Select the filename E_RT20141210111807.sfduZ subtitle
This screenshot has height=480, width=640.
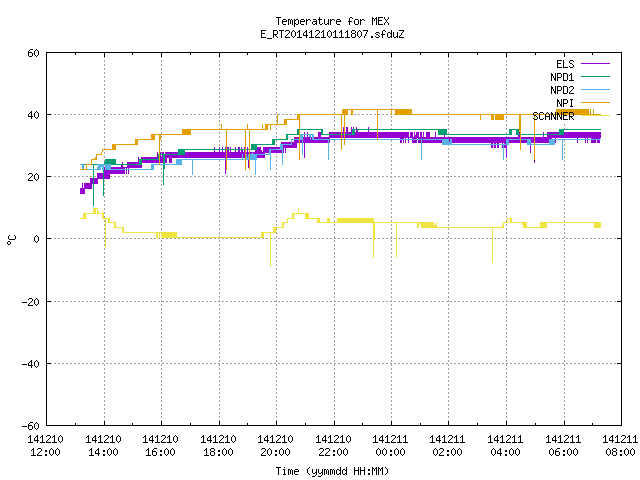pyautogui.click(x=332, y=34)
